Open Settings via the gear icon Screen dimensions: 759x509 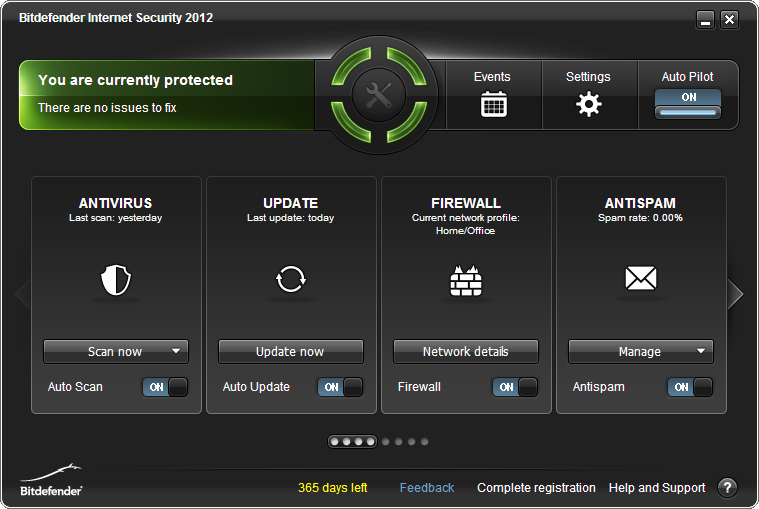589,103
